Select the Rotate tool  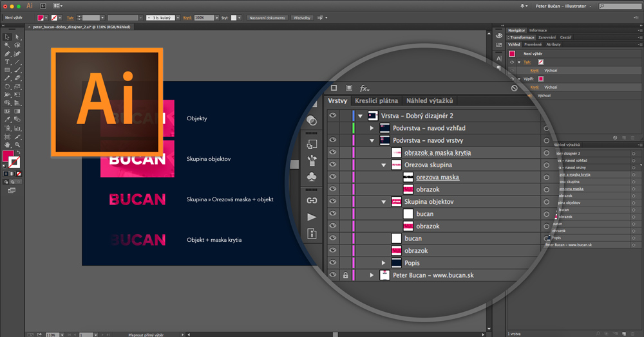7,87
